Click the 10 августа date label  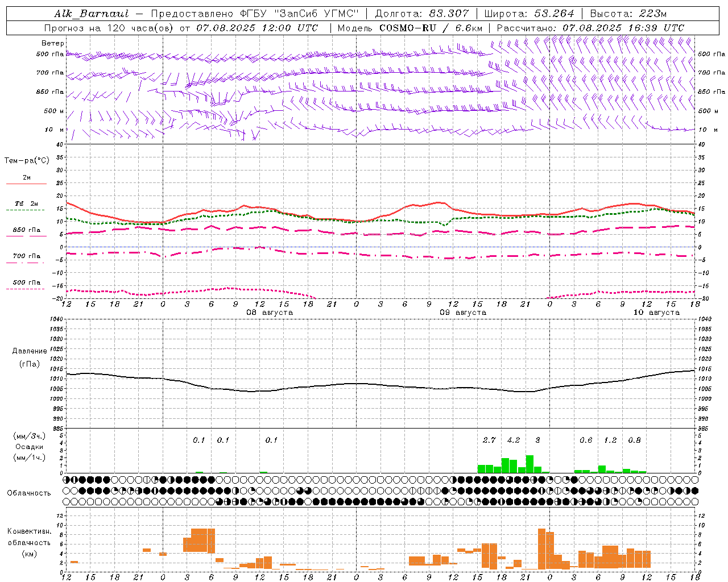656,313
